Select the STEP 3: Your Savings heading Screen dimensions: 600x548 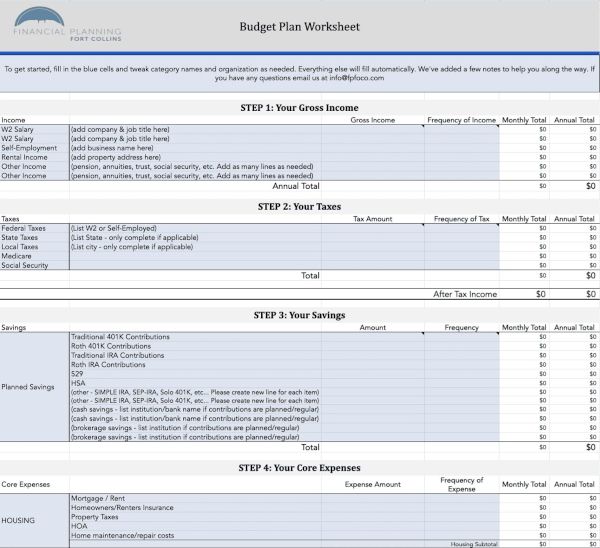point(299,315)
